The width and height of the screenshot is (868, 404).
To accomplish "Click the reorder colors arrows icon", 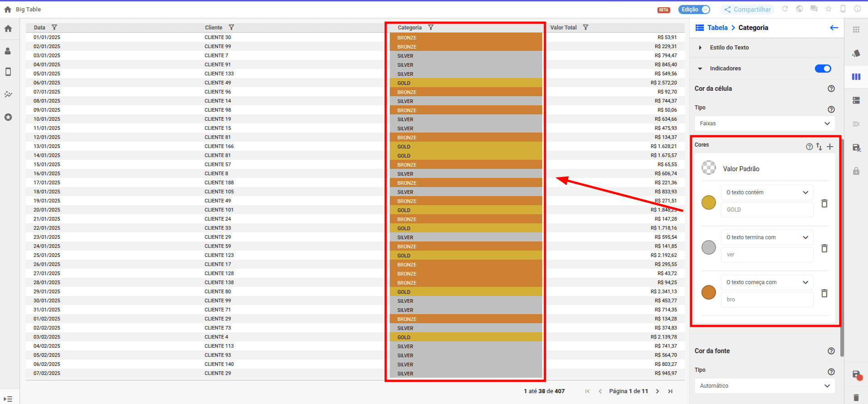I will pos(819,147).
